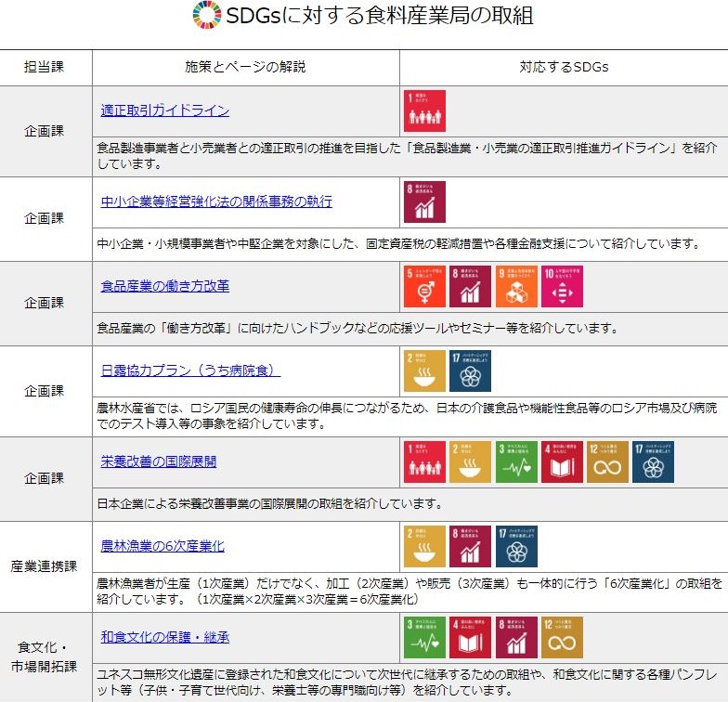Image resolution: width=728 pixels, height=702 pixels.
Task: Click 企画課 cell beside 適正取引ガイドライン
Action: click(45, 131)
